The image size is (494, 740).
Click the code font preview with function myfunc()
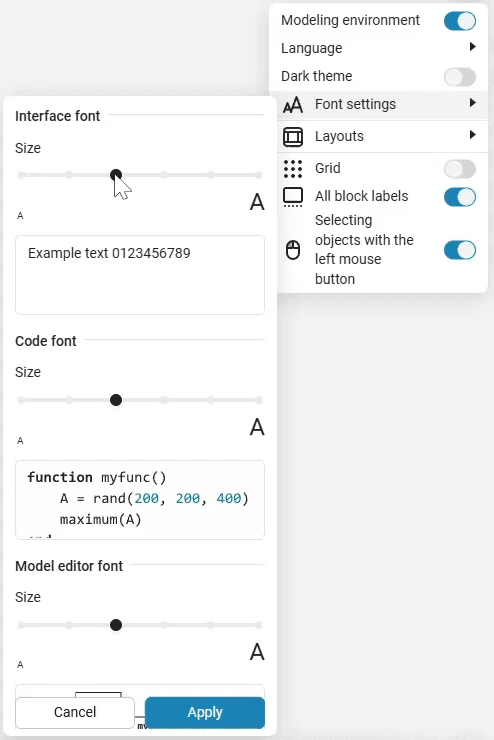(x=140, y=500)
